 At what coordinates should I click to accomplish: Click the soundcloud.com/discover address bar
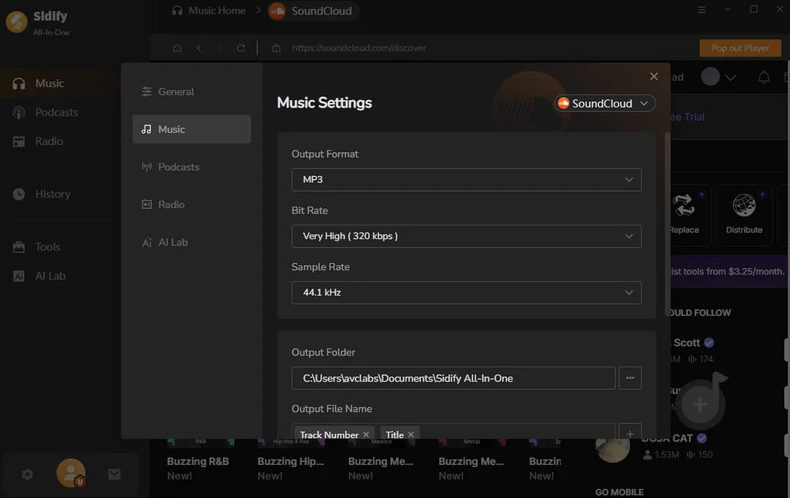click(359, 48)
